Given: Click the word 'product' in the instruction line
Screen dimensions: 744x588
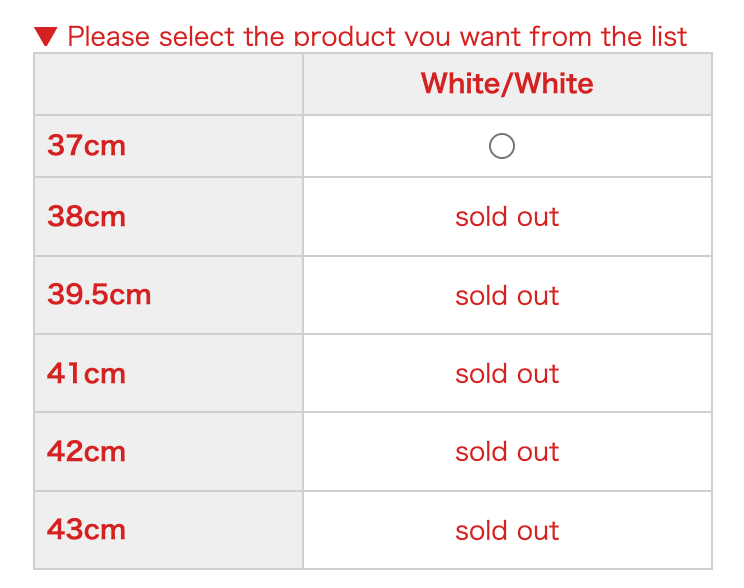Looking at the screenshot, I should point(345,38).
